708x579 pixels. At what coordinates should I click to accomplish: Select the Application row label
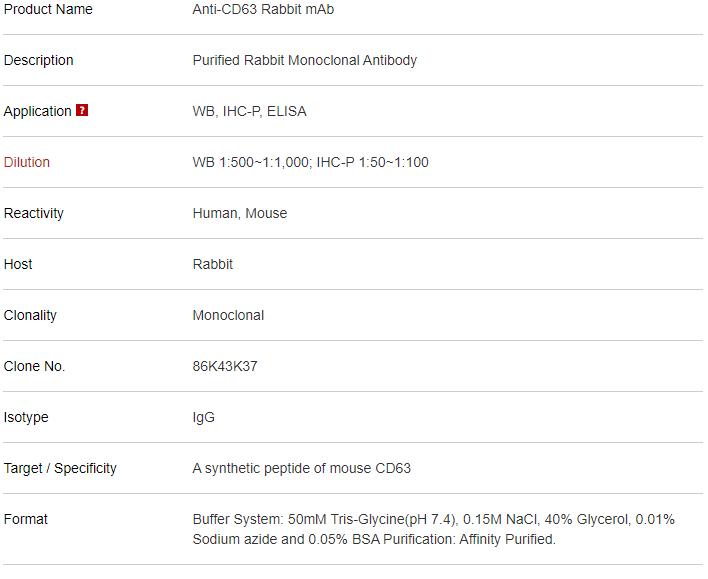pyautogui.click(x=37, y=111)
